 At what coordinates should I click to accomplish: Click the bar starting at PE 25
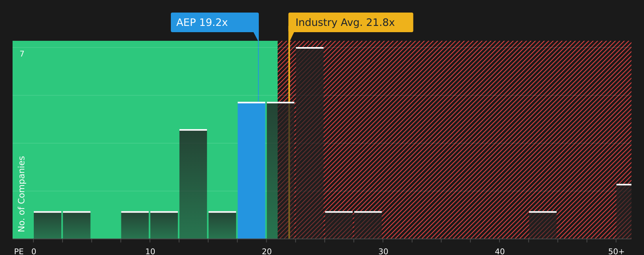coord(339,225)
